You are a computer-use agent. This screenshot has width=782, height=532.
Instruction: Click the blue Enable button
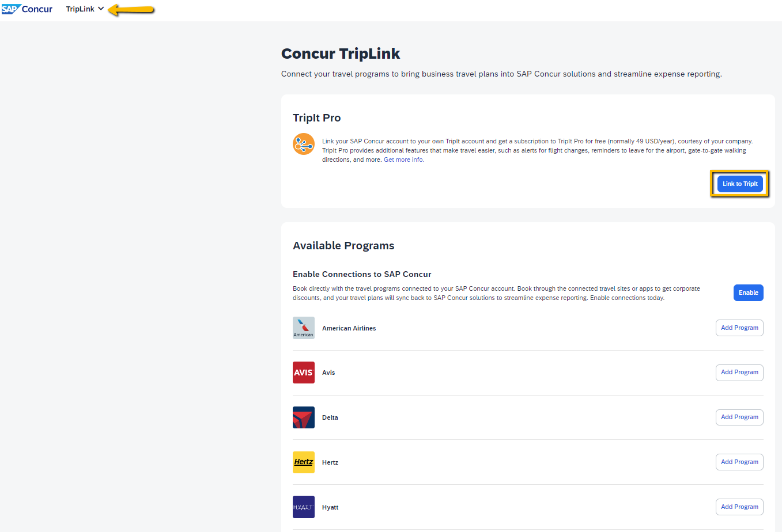click(x=749, y=292)
